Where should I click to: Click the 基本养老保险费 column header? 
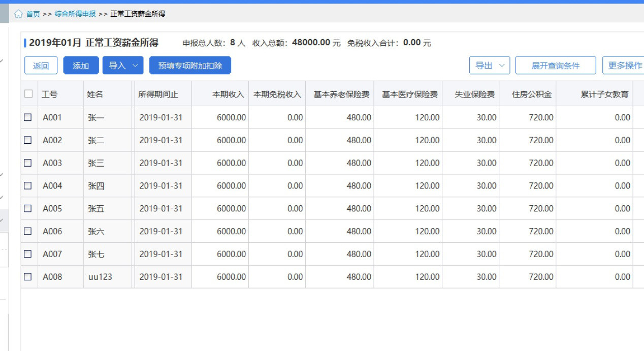point(339,94)
